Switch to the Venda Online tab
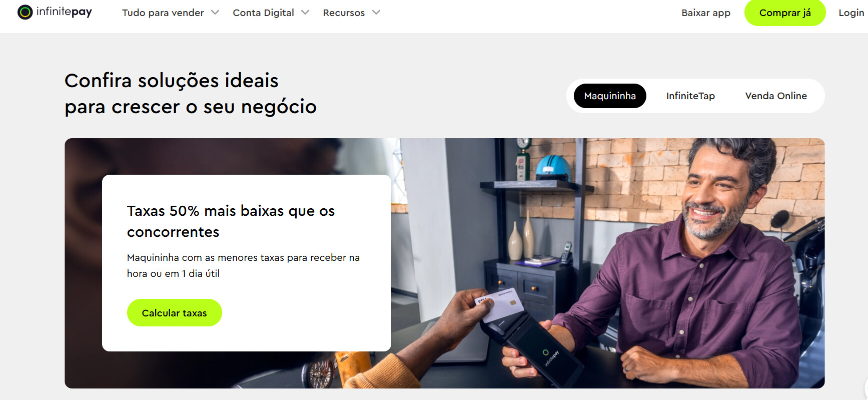This screenshot has height=400, width=868. pyautogui.click(x=776, y=96)
